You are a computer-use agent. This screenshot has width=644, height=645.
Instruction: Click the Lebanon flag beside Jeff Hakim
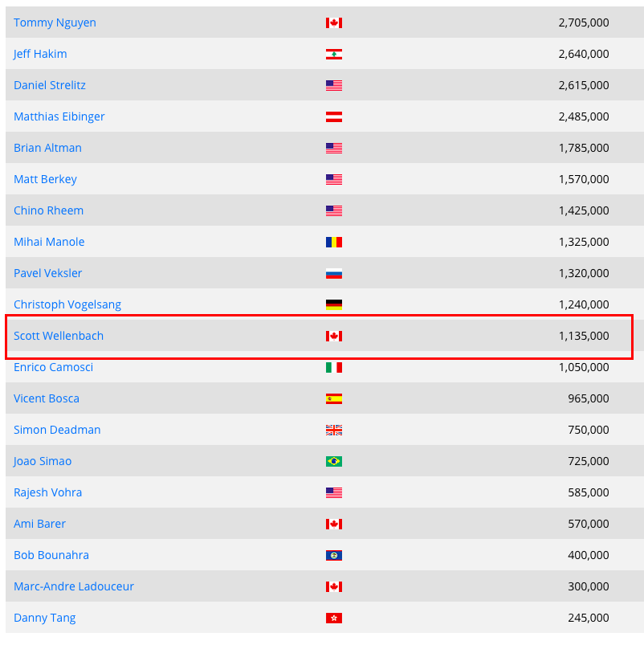click(334, 55)
